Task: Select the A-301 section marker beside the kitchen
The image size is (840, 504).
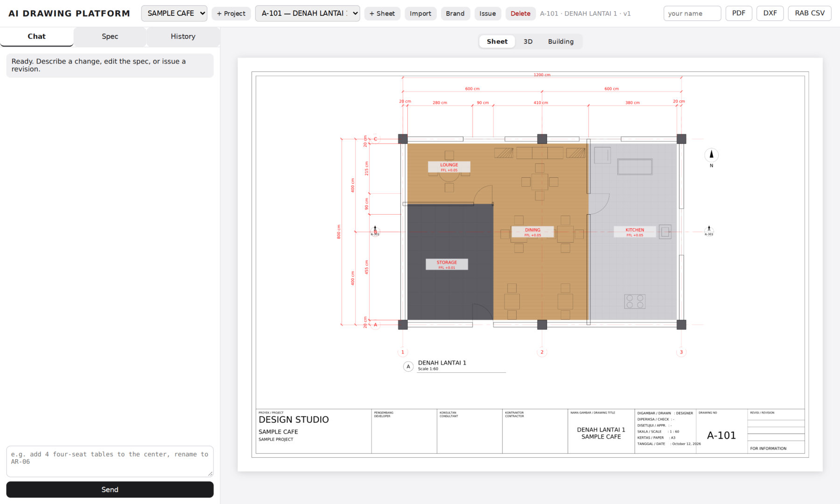Action: pyautogui.click(x=709, y=231)
